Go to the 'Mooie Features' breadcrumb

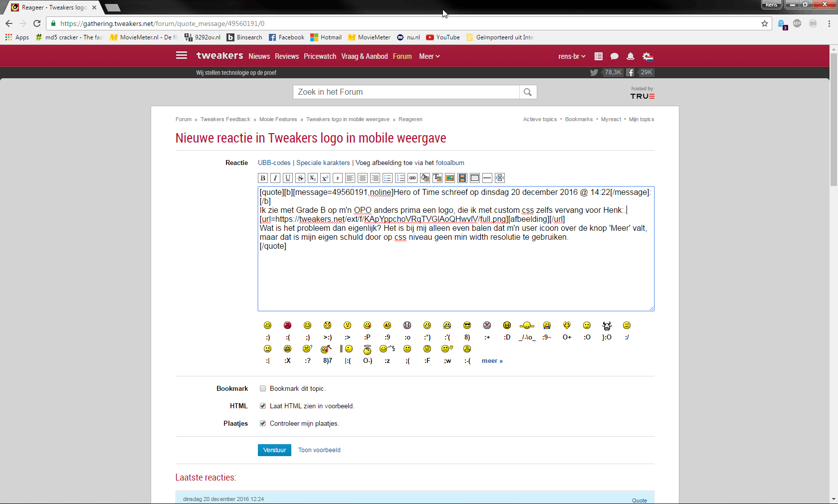(x=278, y=120)
